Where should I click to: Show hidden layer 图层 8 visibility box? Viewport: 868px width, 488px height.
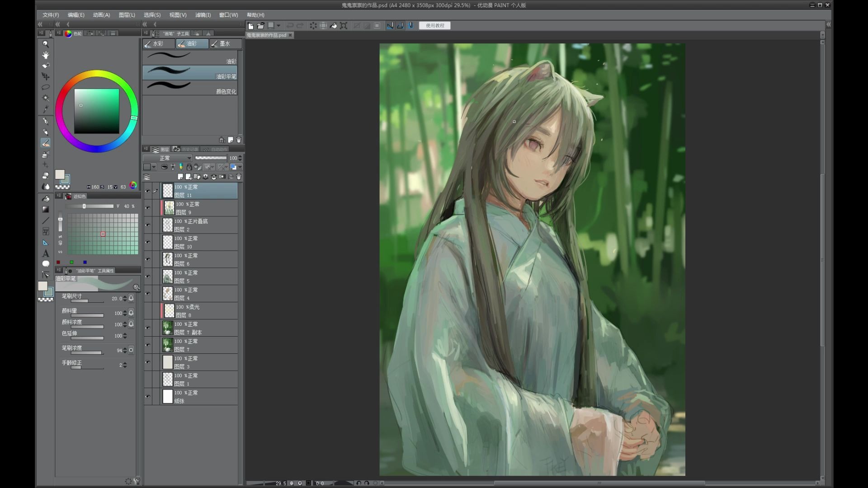147,311
